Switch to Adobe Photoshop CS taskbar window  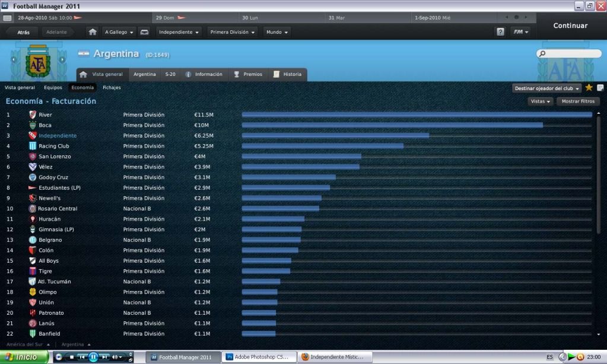pos(259,357)
